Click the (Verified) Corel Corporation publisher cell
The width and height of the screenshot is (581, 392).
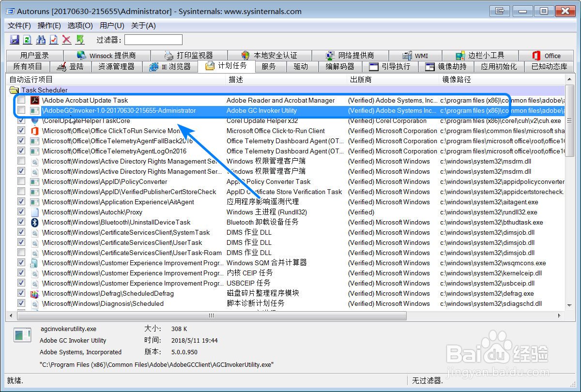point(387,121)
